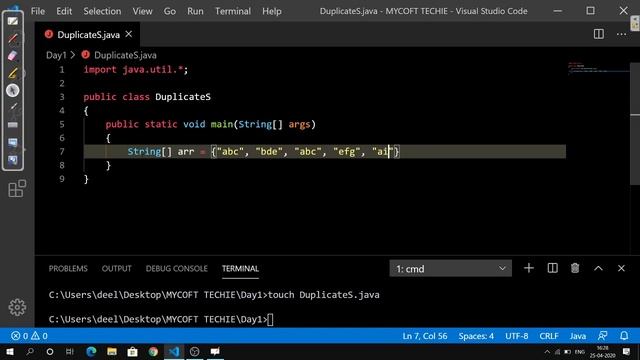Viewport: 640px width, 360px height.
Task: Maximize the terminal panel size
Action: 598,268
